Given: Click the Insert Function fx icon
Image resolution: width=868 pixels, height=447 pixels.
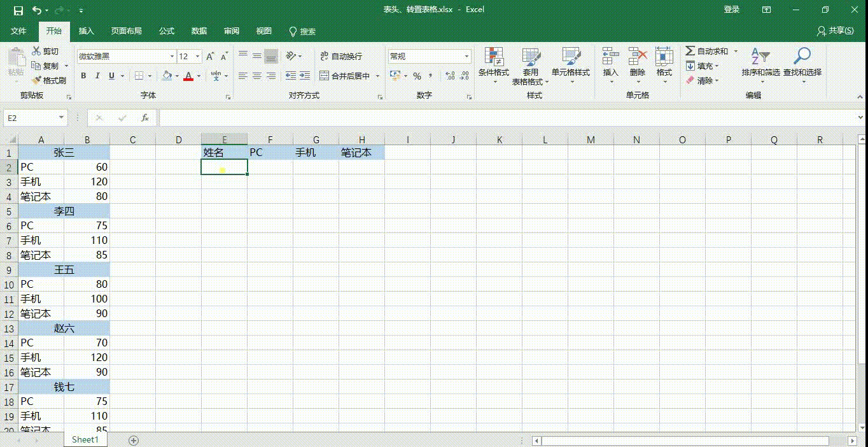Looking at the screenshot, I should 145,118.
